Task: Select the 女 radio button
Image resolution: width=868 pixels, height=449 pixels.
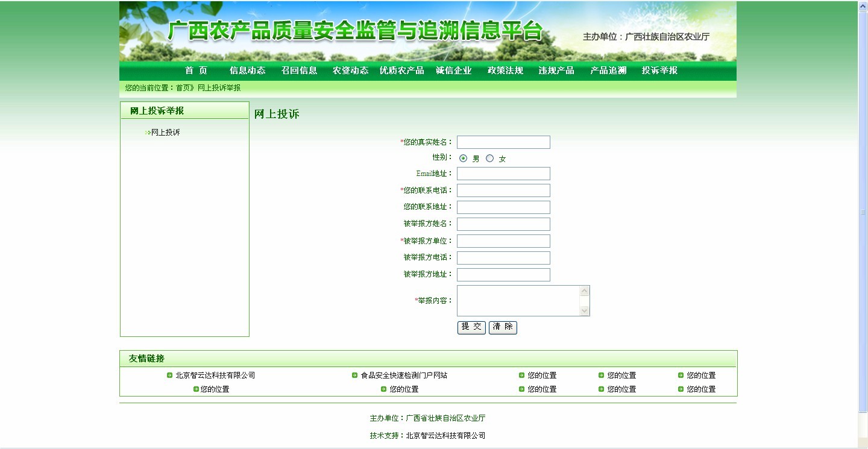Action: pos(489,159)
